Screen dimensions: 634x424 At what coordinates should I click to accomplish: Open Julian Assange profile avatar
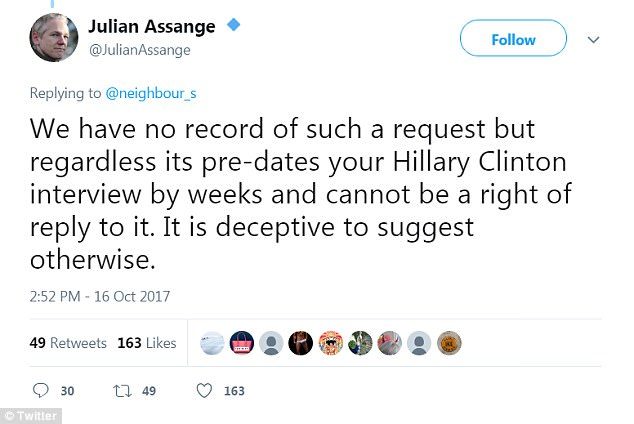click(x=54, y=38)
